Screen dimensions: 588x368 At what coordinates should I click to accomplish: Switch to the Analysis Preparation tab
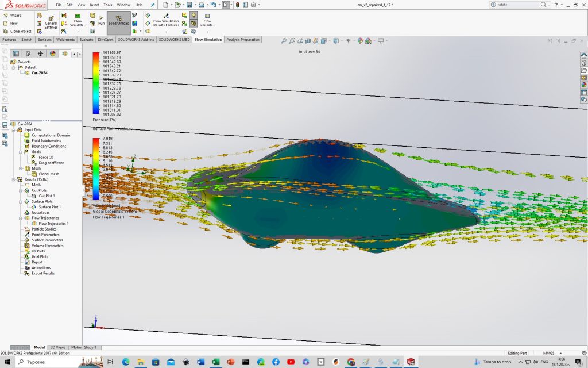[243, 40]
